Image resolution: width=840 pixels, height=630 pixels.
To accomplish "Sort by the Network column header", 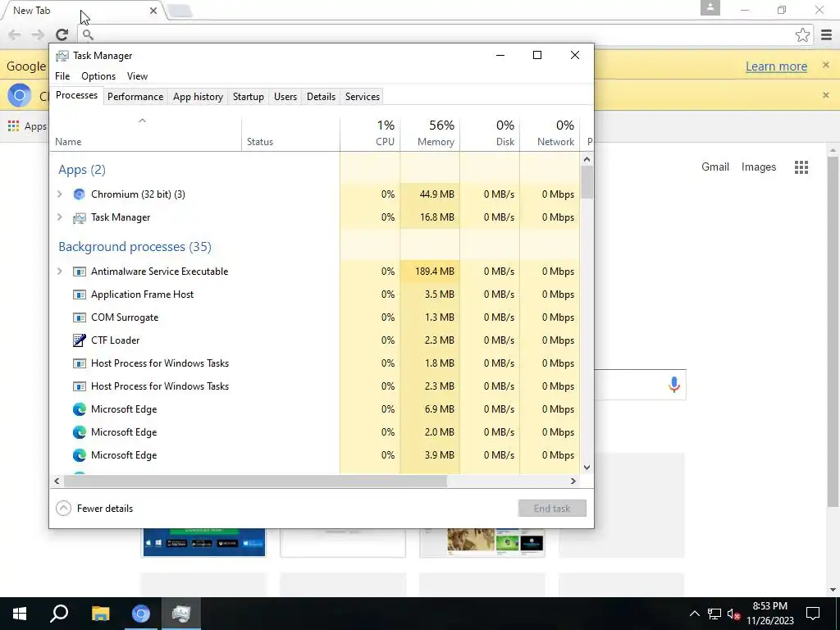I will [x=550, y=133].
